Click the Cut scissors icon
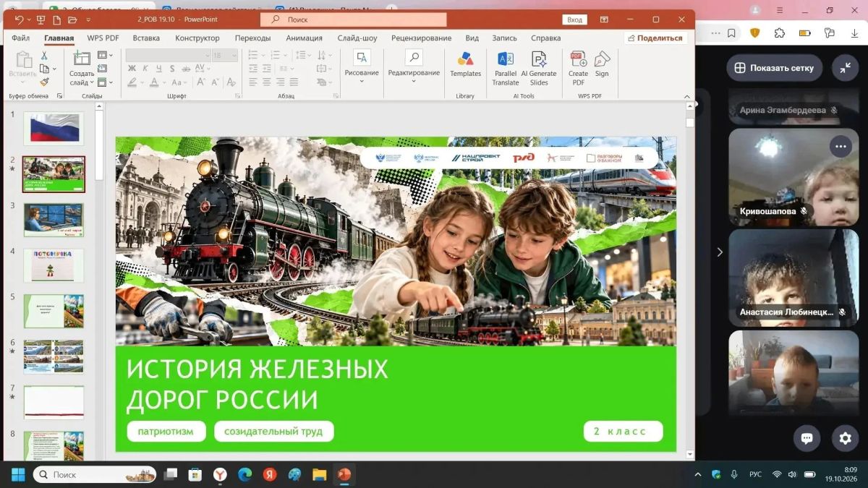The width and height of the screenshot is (868, 488). pyautogui.click(x=44, y=56)
